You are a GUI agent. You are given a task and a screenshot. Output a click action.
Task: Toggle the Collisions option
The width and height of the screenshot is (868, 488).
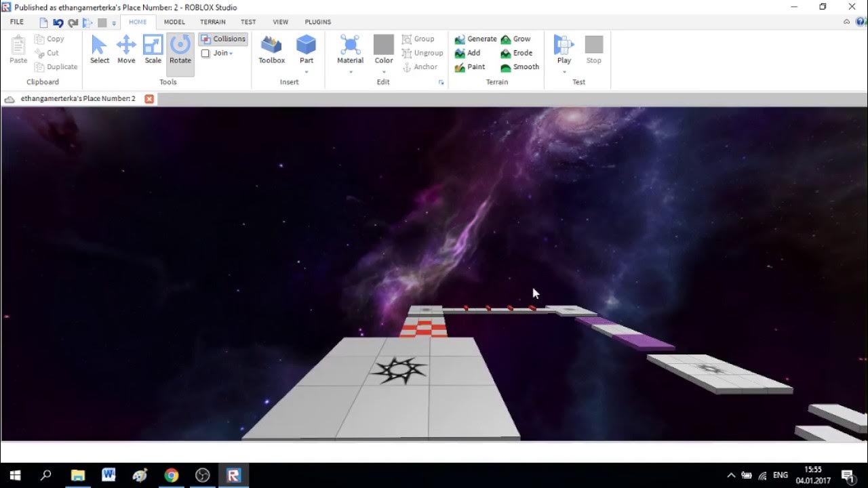(x=223, y=39)
